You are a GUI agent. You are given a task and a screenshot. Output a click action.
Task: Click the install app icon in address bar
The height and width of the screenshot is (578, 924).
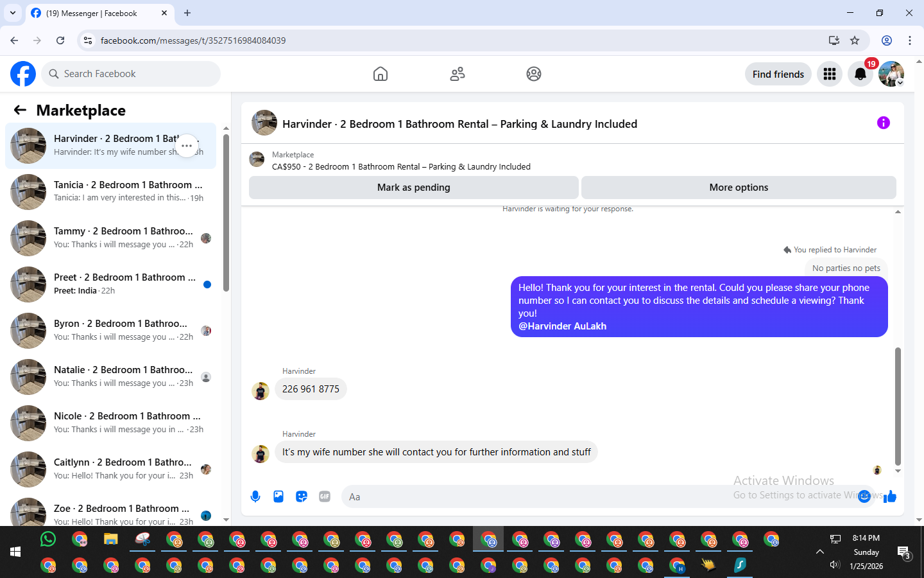point(834,40)
